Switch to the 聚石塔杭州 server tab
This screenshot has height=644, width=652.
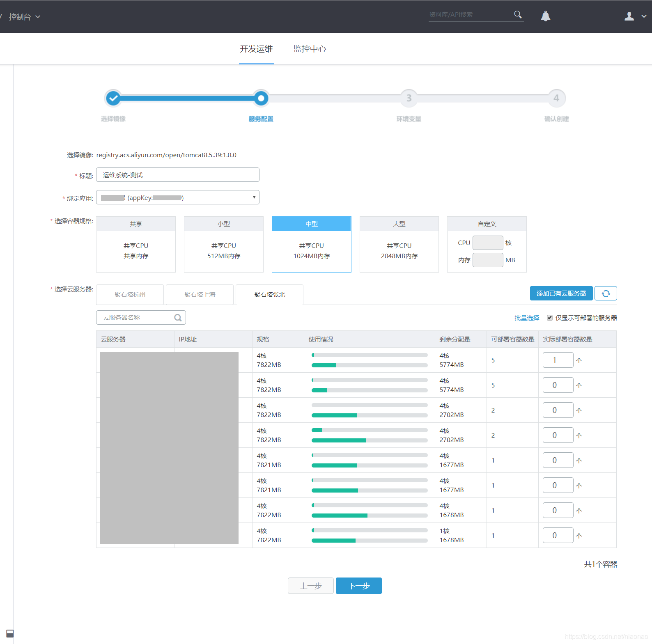coord(130,295)
